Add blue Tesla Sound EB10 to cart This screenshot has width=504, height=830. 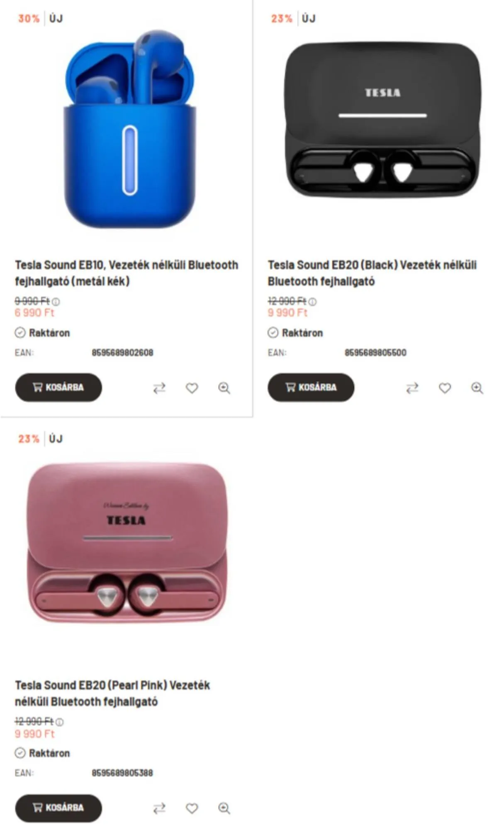point(58,387)
